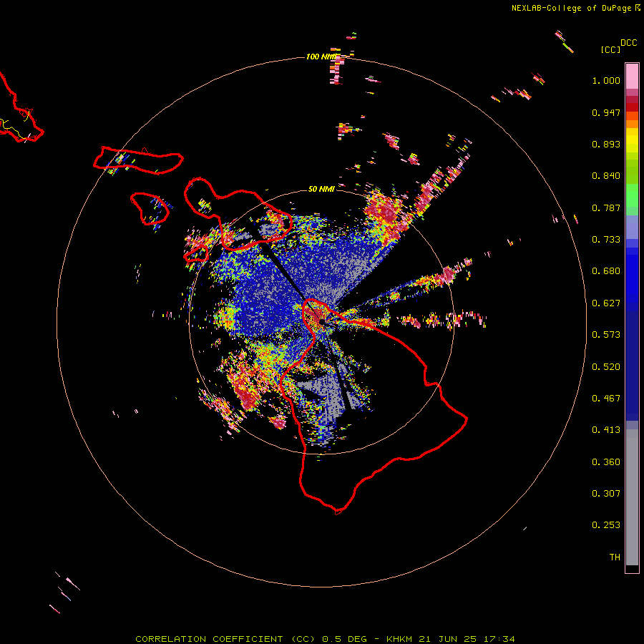Click the 0.360 scale value
The image size is (644, 644).
pyautogui.click(x=606, y=462)
